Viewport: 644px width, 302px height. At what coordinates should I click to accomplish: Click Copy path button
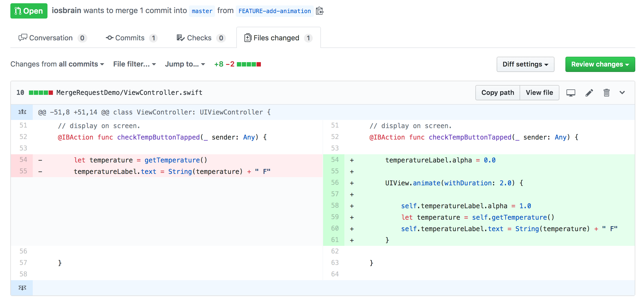click(497, 93)
